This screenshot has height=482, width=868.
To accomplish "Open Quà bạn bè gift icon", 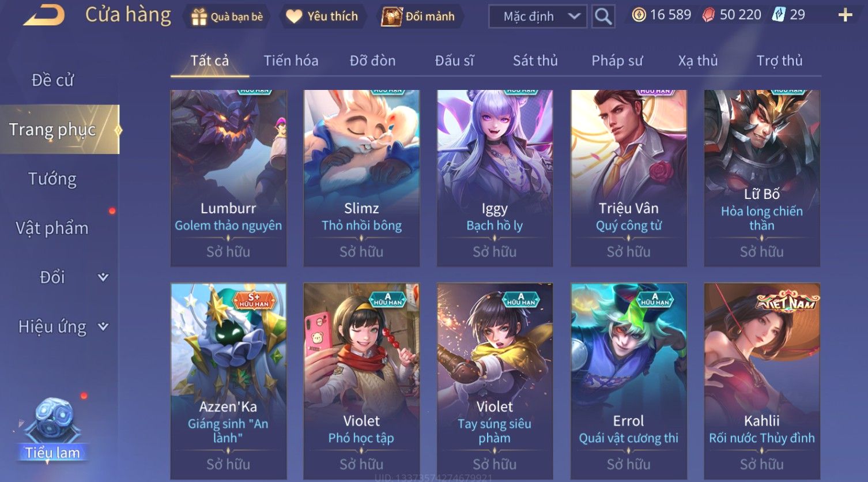I will [199, 17].
